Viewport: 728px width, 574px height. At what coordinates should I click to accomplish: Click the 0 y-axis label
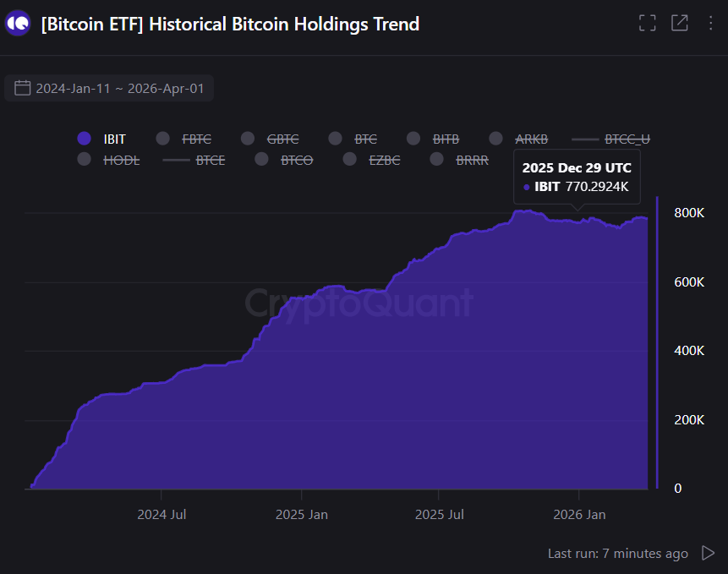(678, 488)
